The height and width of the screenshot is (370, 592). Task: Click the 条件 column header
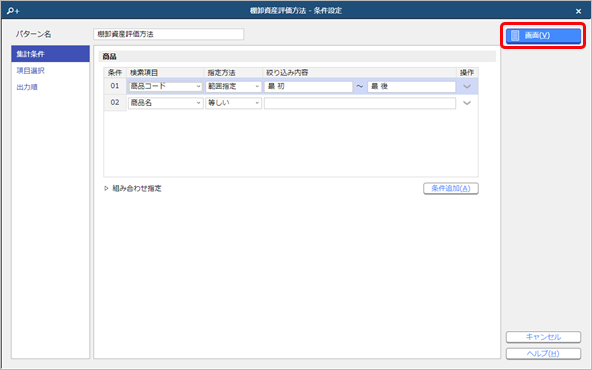115,72
